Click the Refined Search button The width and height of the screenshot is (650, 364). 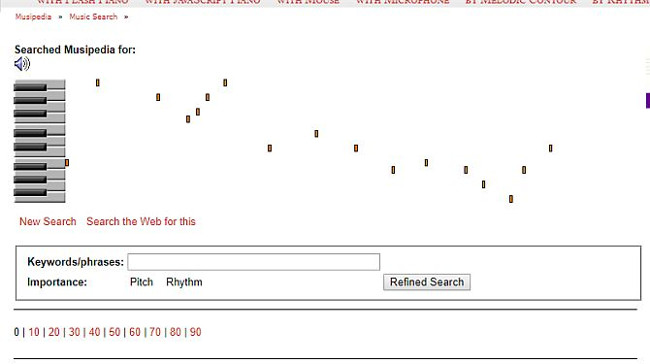pos(427,282)
